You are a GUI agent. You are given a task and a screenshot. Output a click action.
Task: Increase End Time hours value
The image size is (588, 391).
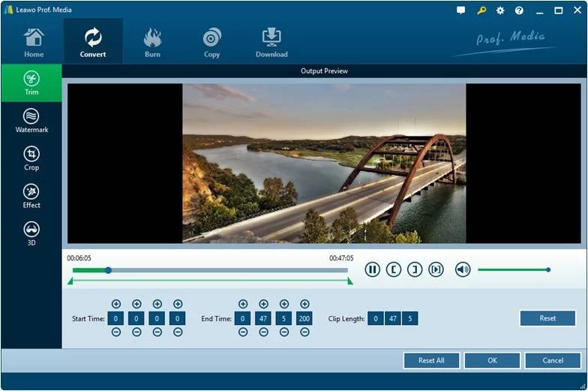click(243, 304)
